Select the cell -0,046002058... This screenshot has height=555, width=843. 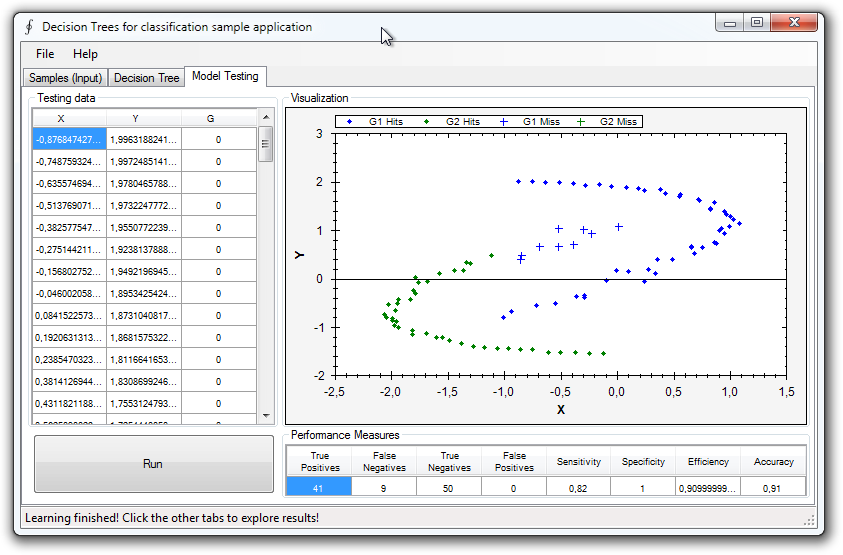[x=69, y=294]
